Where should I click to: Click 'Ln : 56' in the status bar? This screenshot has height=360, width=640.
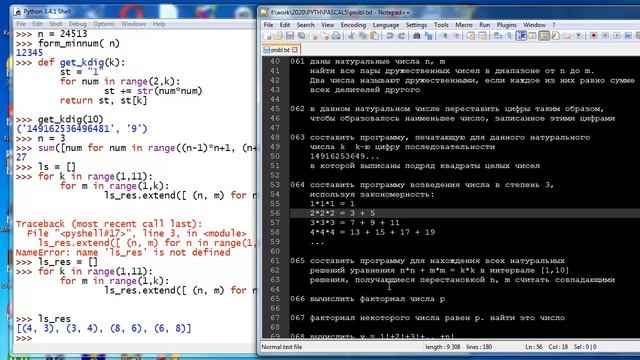[533, 347]
